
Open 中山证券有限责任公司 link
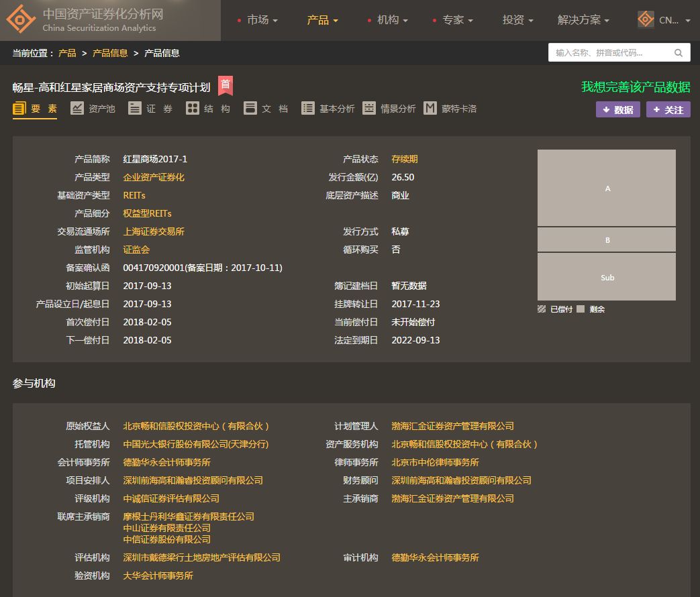tap(167, 528)
